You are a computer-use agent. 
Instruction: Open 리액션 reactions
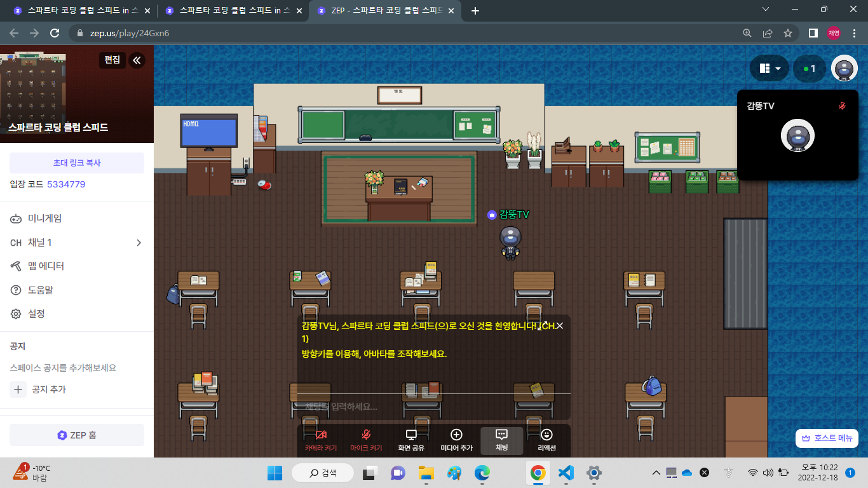[546, 440]
